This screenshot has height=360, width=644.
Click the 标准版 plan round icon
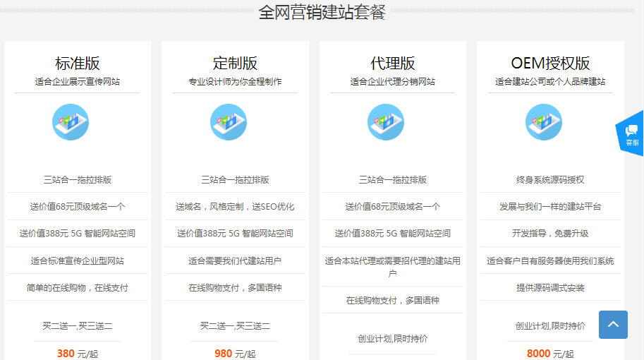pos(71,122)
